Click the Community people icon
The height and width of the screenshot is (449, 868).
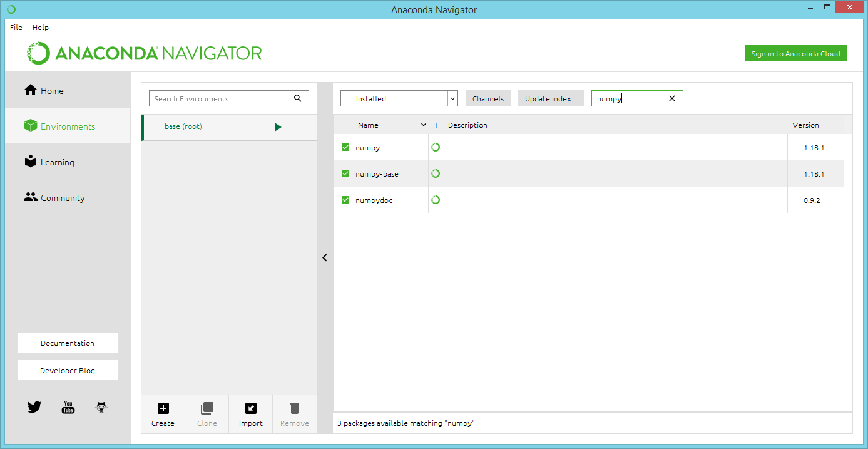tap(31, 197)
